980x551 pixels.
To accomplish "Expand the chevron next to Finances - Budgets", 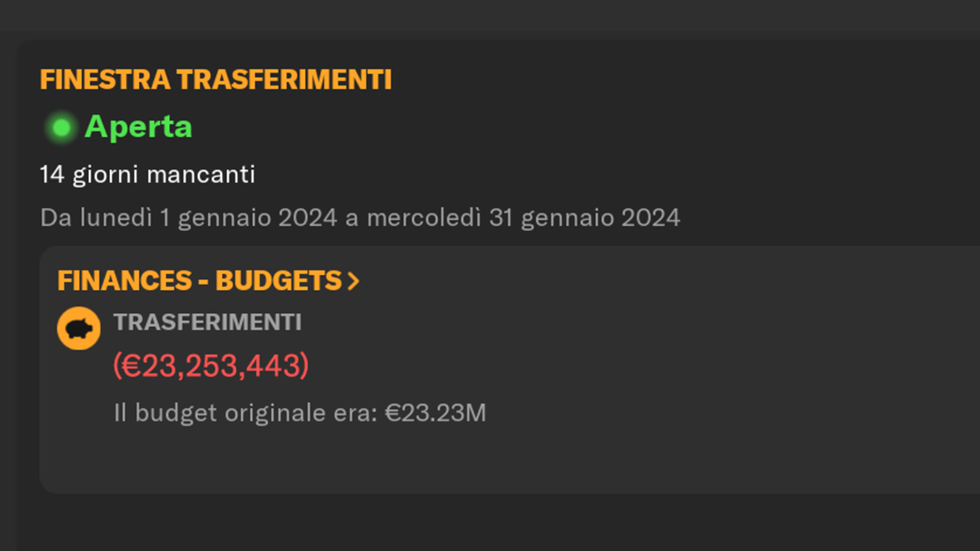I will (353, 281).
